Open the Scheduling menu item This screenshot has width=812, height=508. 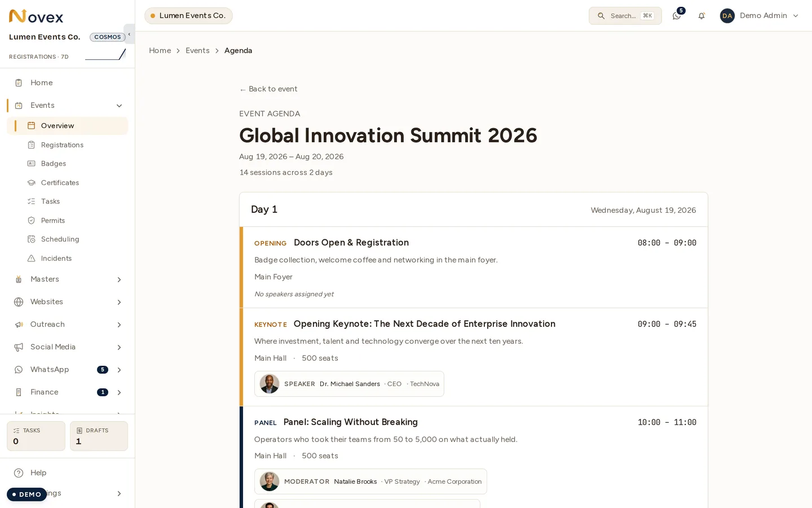(x=68, y=239)
